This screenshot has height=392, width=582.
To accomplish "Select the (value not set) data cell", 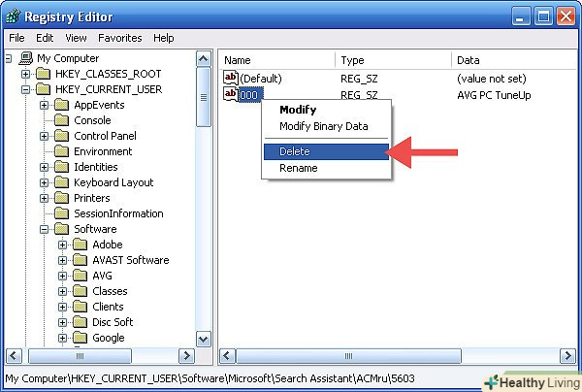I will [492, 79].
